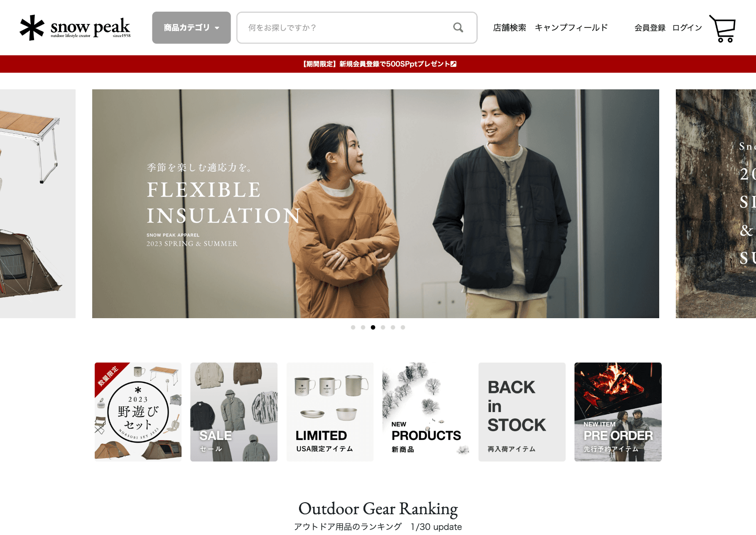Open 店舗検索 store search
Viewport: 756px width, 535px height.
point(509,27)
